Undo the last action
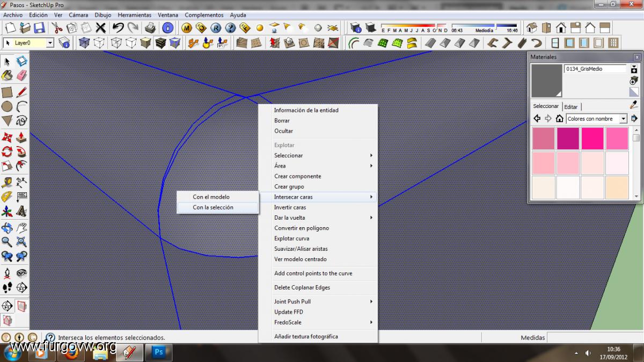The width and height of the screenshot is (644, 362). (118, 28)
